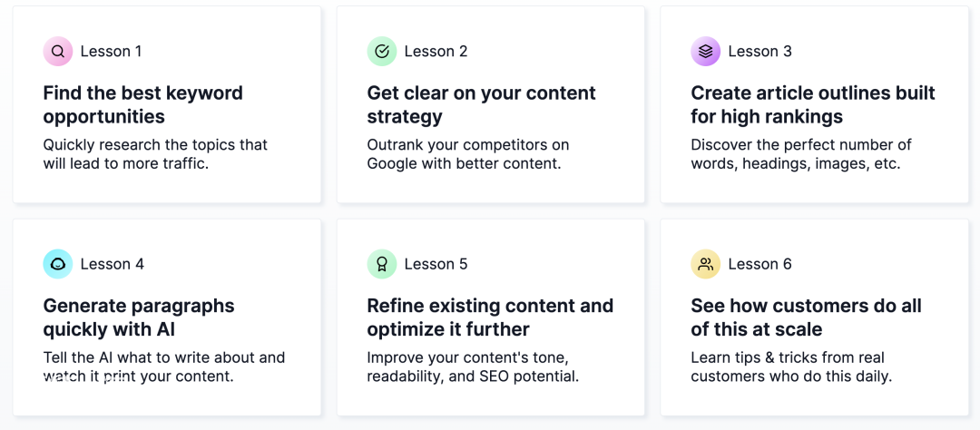Click the green checkmark icon for Lesson 2
This screenshot has height=430, width=980.
tap(382, 51)
